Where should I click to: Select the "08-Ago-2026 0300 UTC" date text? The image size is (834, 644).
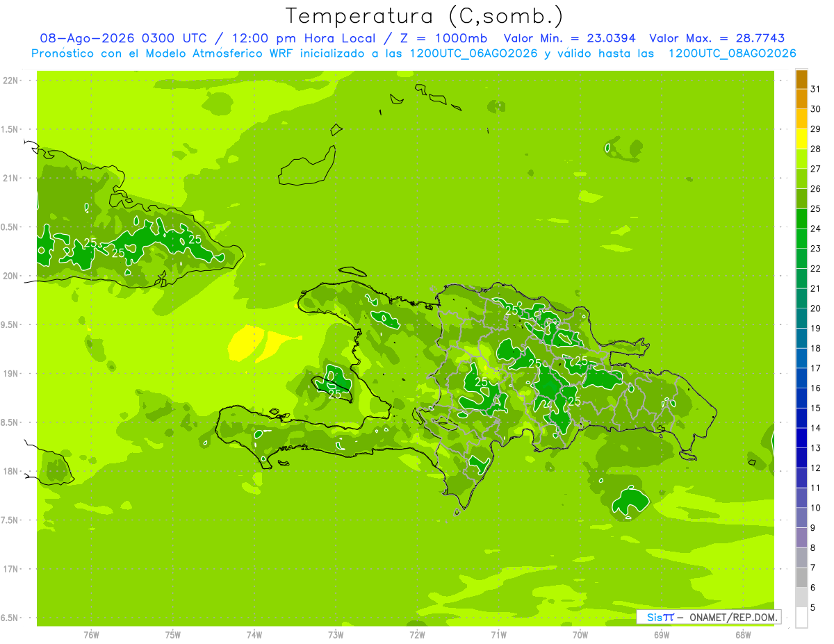pos(123,39)
